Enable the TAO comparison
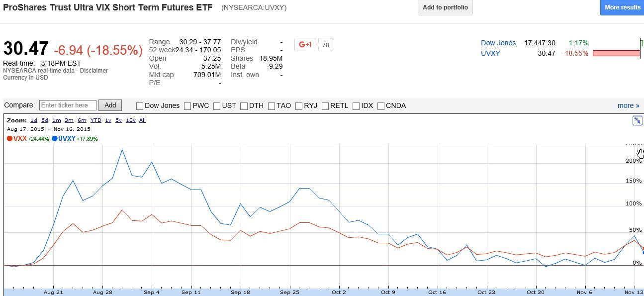The height and width of the screenshot is (296, 644). pos(271,105)
